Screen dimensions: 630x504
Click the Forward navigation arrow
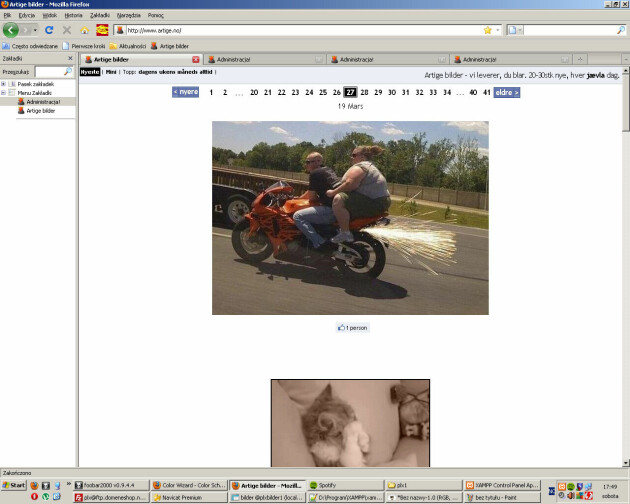pyautogui.click(x=25, y=30)
